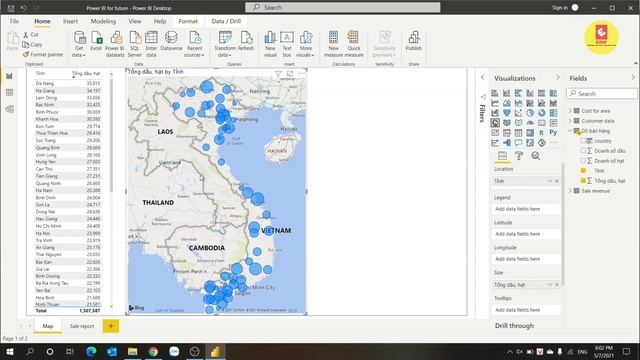640x360 pixels.
Task: Pick the Decomposition tree visual
Action: coord(507,143)
